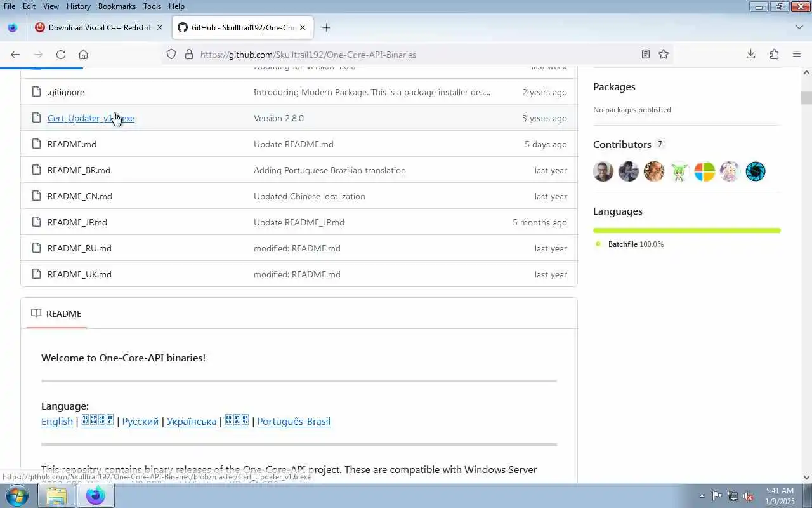Open 'Adding Portuguese Brazilian translation' commit
812x508 pixels.
(x=330, y=170)
